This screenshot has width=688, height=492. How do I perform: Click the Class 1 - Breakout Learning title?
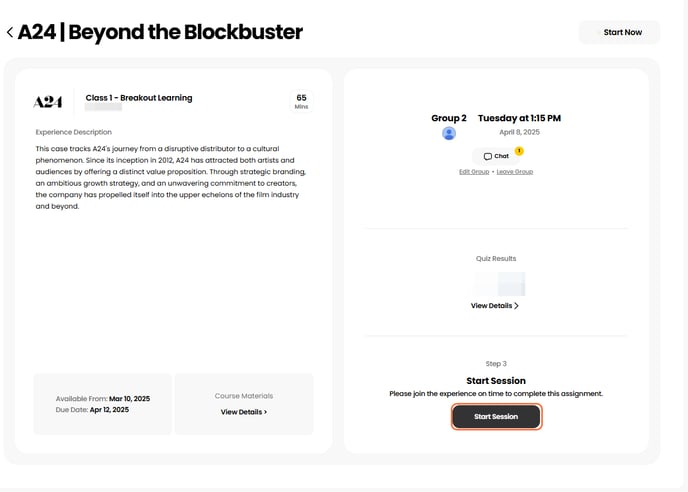(x=139, y=98)
